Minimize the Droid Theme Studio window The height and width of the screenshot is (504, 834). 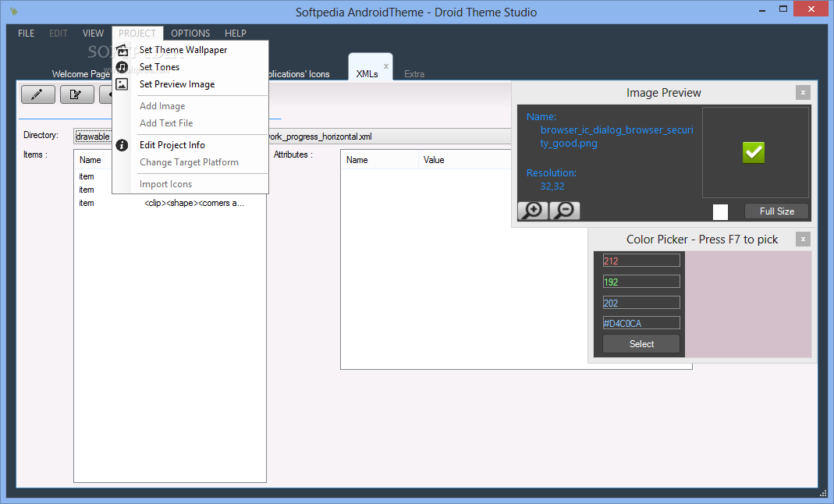click(763, 9)
